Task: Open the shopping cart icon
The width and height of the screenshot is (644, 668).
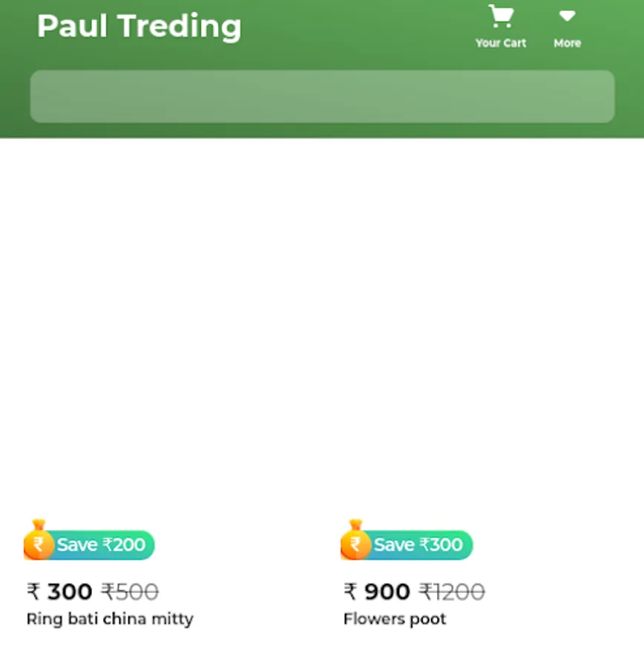Action: coord(501,16)
